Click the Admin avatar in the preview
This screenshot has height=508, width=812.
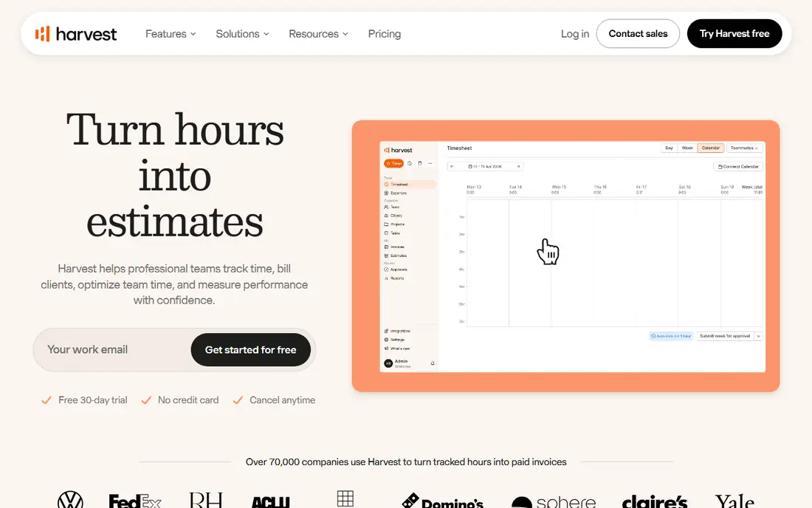(388, 363)
